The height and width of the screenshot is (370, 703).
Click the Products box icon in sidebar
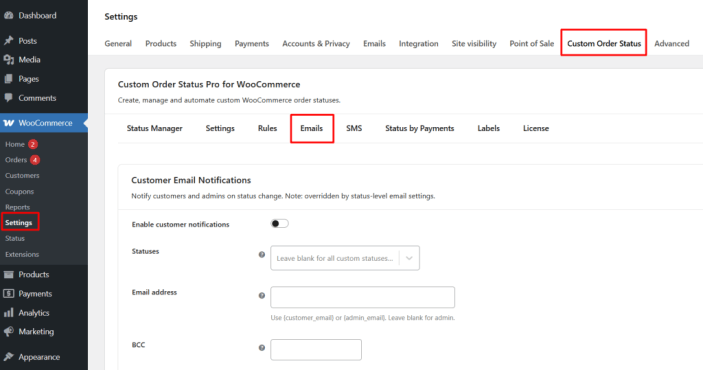pyautogui.click(x=9, y=274)
